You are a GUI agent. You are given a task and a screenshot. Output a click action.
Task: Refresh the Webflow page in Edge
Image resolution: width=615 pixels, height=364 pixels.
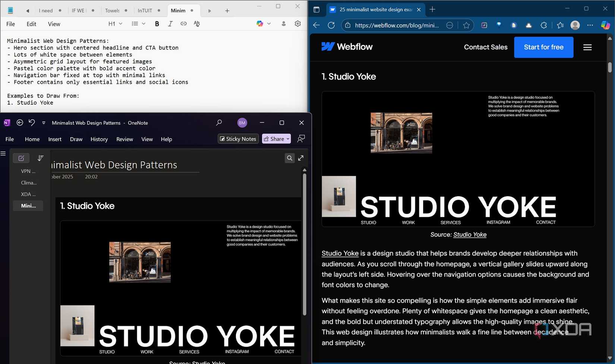331,25
